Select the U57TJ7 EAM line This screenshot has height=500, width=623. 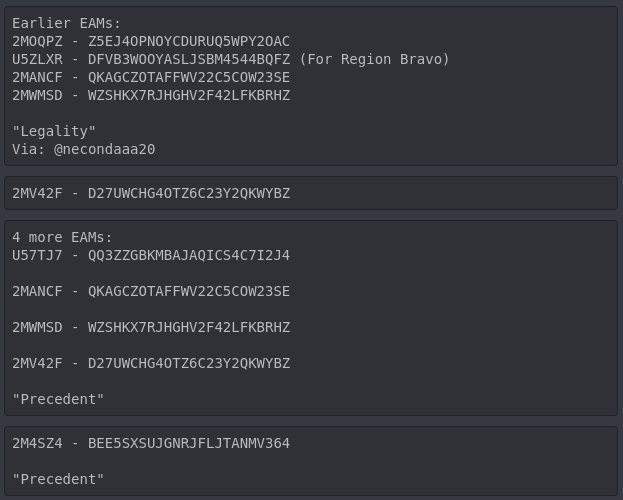click(x=150, y=255)
